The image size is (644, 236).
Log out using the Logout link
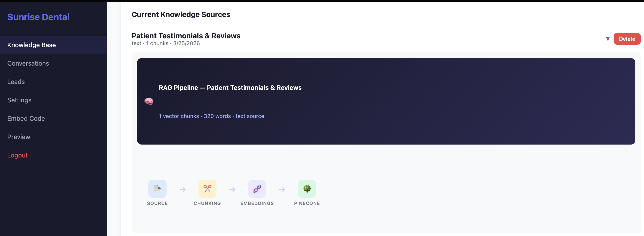17,155
